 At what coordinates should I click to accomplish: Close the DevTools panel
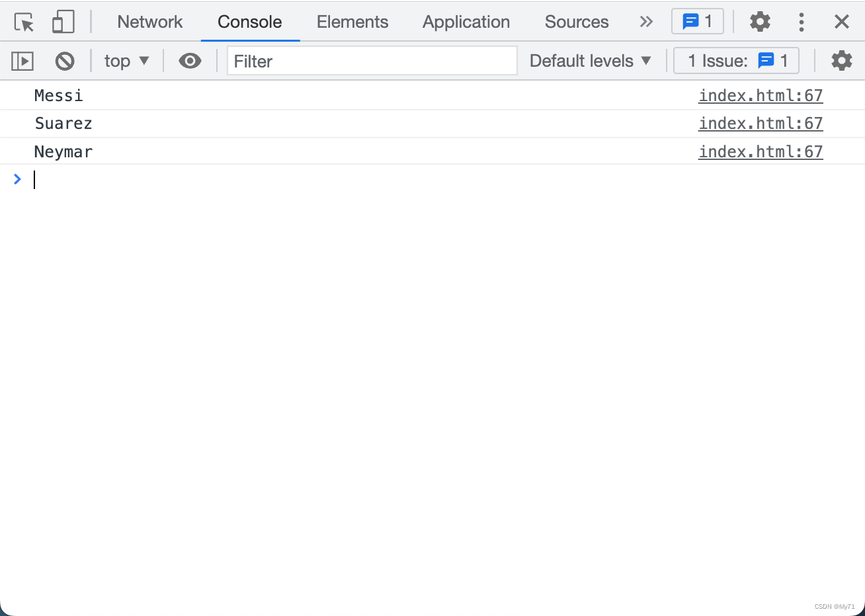click(x=841, y=22)
